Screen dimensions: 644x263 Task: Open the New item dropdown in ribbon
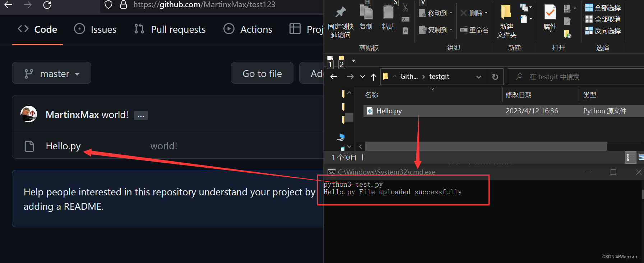526,7
